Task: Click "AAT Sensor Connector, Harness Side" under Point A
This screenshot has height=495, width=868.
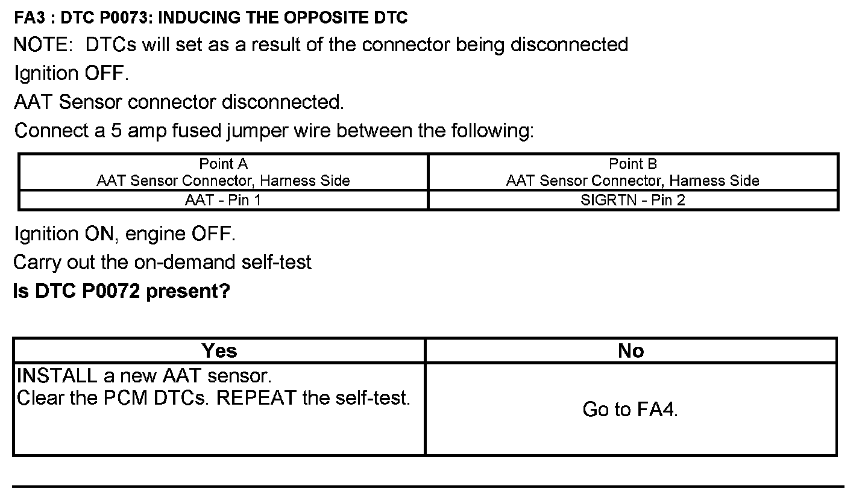Action: tap(223, 180)
